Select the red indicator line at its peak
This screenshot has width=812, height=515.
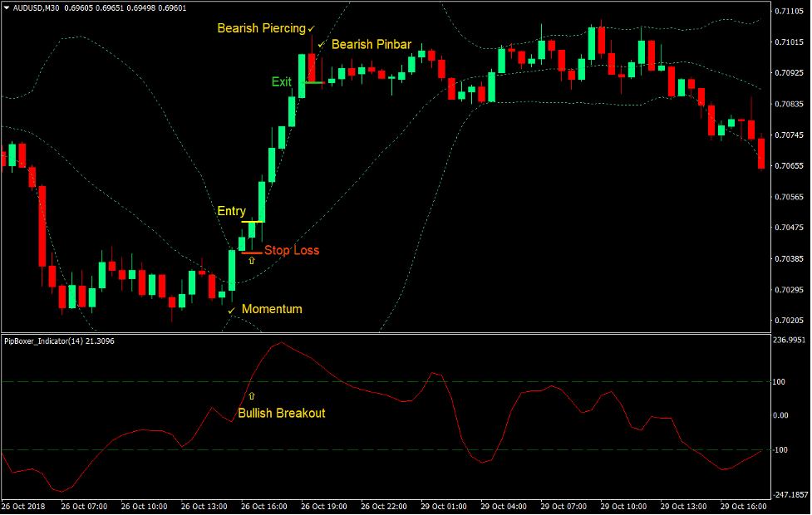tap(281, 342)
